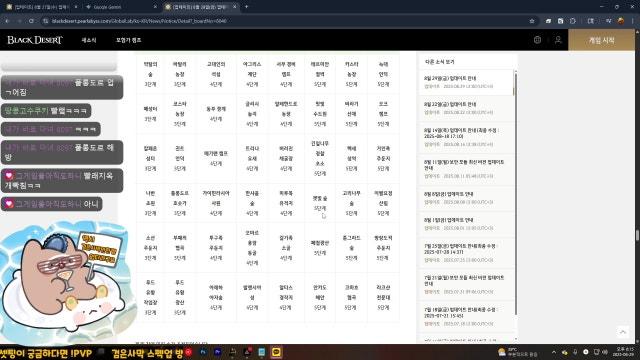The image size is (640, 360).
Task: Open the 8월 22일 update notice link
Action: point(450,104)
